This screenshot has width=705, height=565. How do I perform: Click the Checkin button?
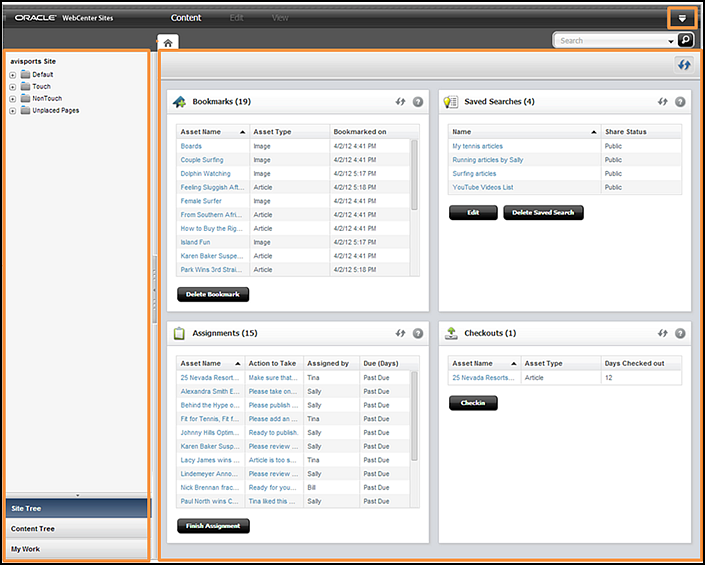[473, 403]
